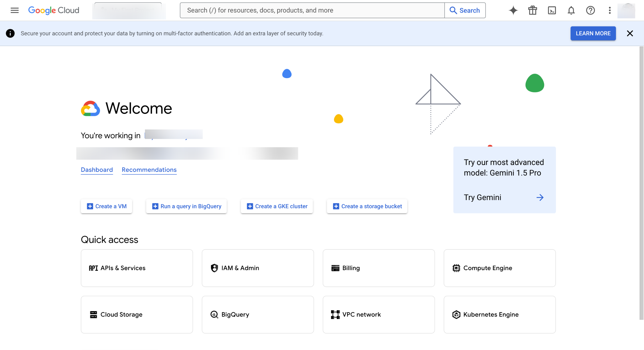The height and width of the screenshot is (350, 644).
Task: Open the hamburger navigation menu
Action: pyautogui.click(x=15, y=10)
